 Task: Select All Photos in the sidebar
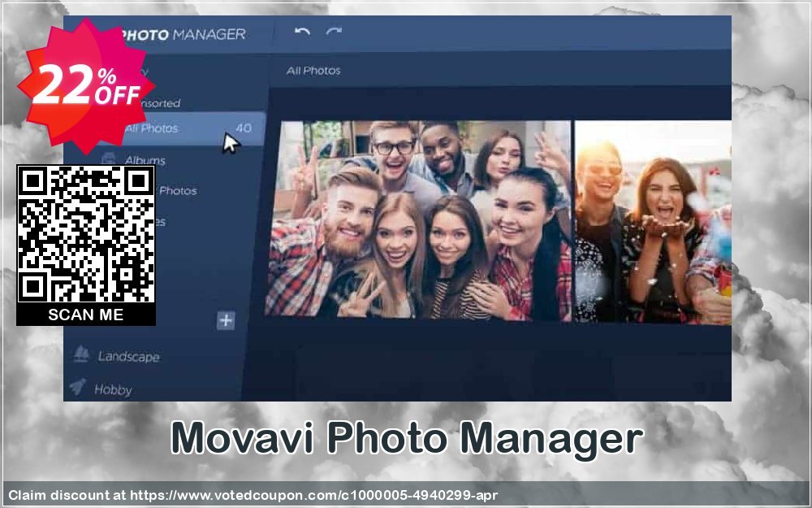click(165, 128)
